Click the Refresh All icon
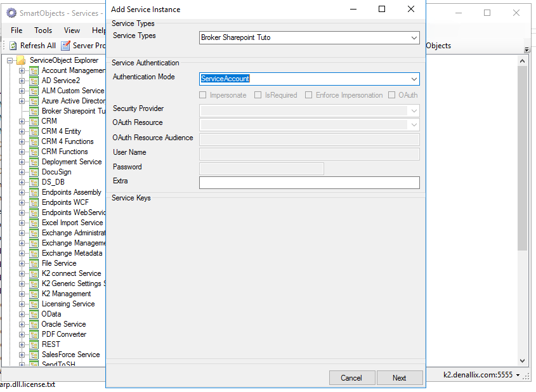This screenshot has height=392, width=536. point(14,45)
